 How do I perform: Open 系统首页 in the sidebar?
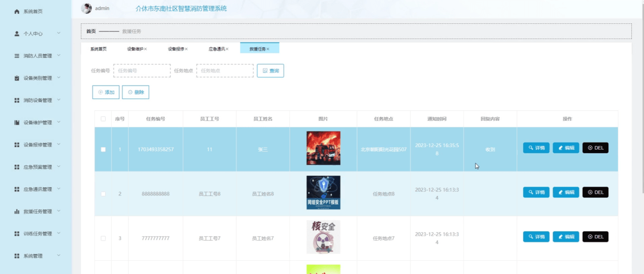tap(33, 11)
